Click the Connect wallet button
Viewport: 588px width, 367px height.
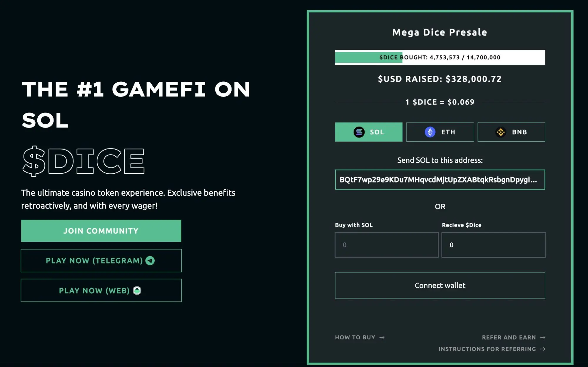click(x=440, y=286)
